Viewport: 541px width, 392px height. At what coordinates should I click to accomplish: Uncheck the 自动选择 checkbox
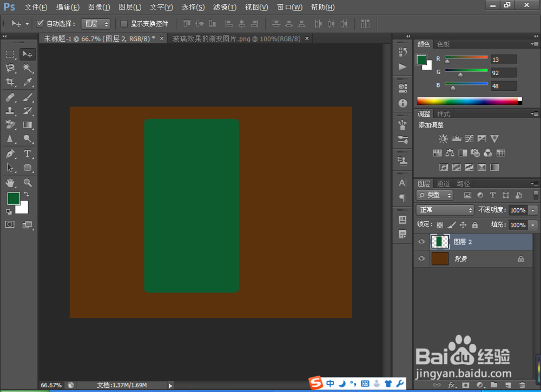40,23
